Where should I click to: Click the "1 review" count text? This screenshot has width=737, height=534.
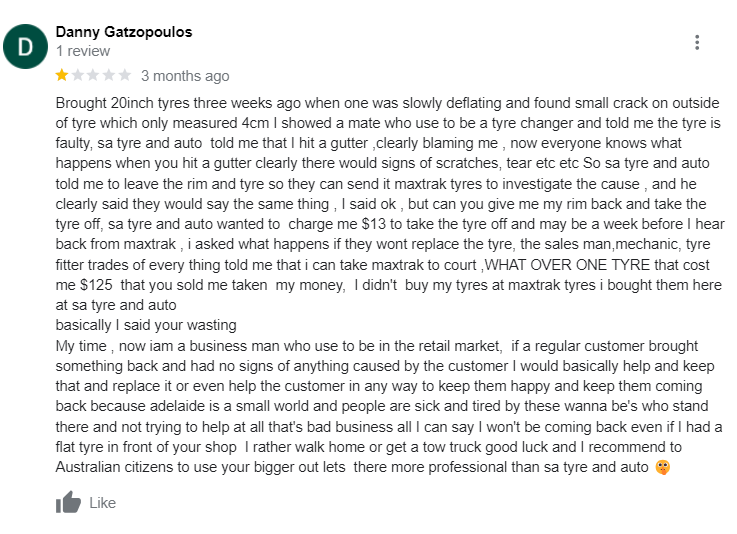coord(83,50)
